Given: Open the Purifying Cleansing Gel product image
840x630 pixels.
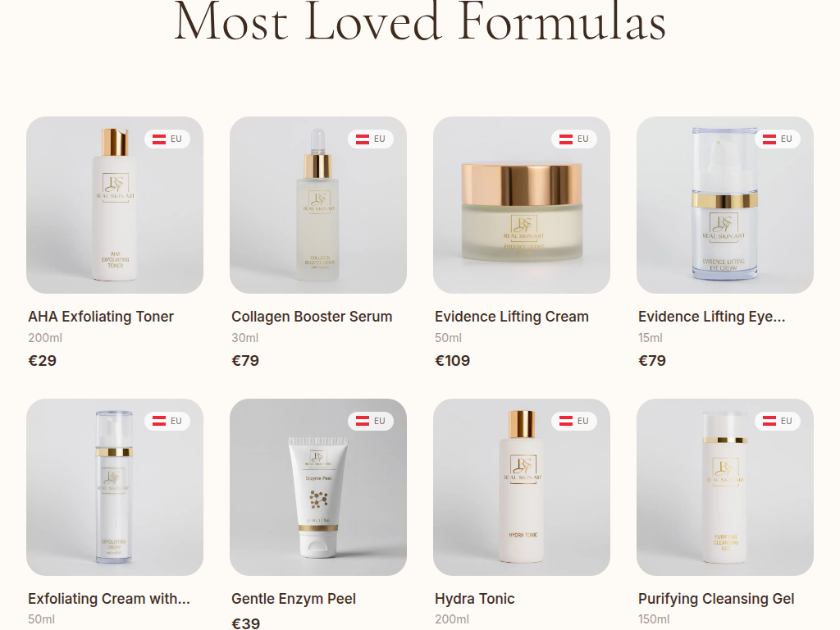Looking at the screenshot, I should [x=725, y=487].
